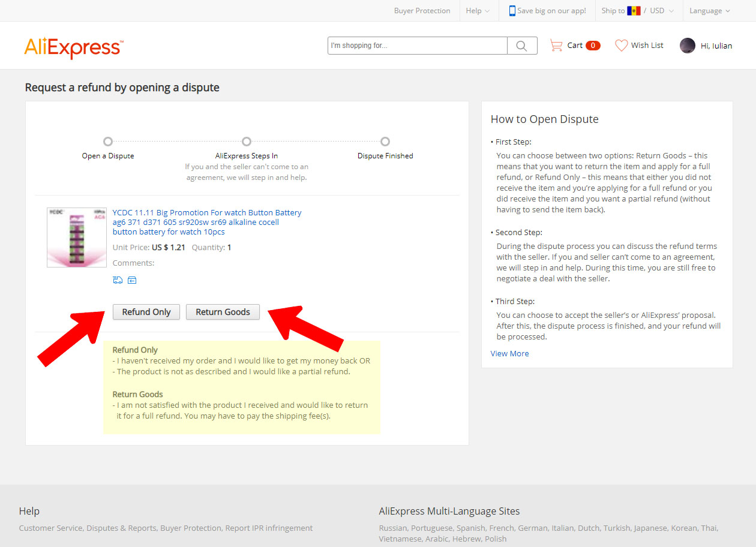Open the shopping cart icon
756x547 pixels.
(556, 45)
